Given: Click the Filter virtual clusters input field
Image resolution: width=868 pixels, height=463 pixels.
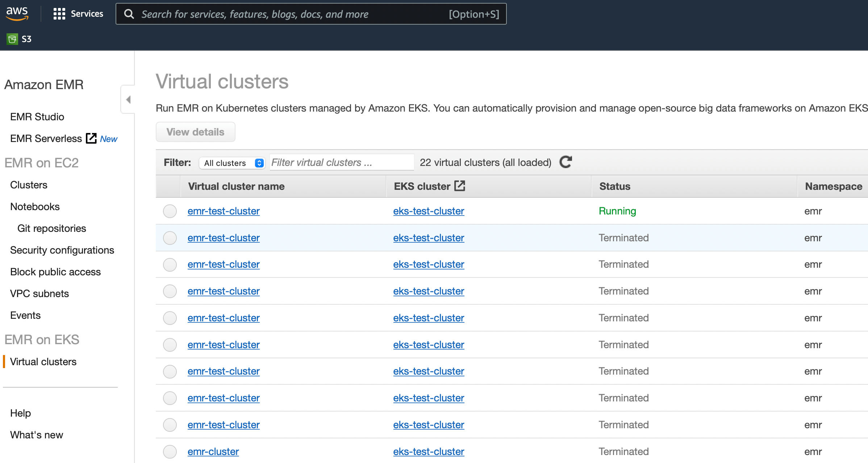Looking at the screenshot, I should [342, 162].
